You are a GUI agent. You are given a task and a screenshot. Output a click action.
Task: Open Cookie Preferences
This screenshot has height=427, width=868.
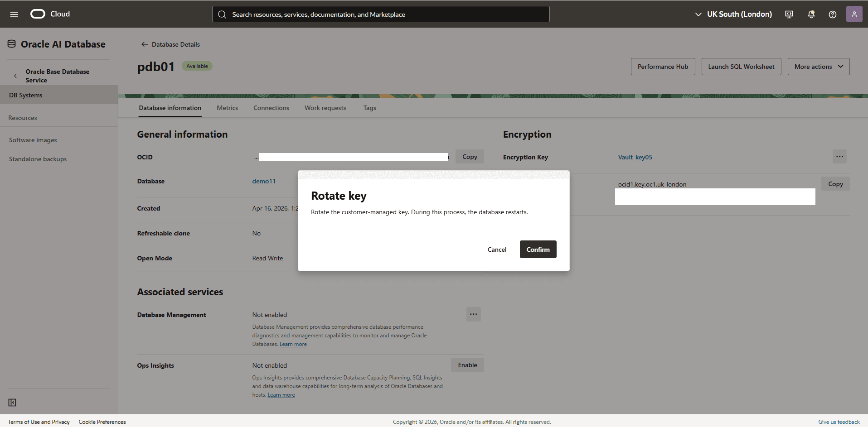pos(102,422)
